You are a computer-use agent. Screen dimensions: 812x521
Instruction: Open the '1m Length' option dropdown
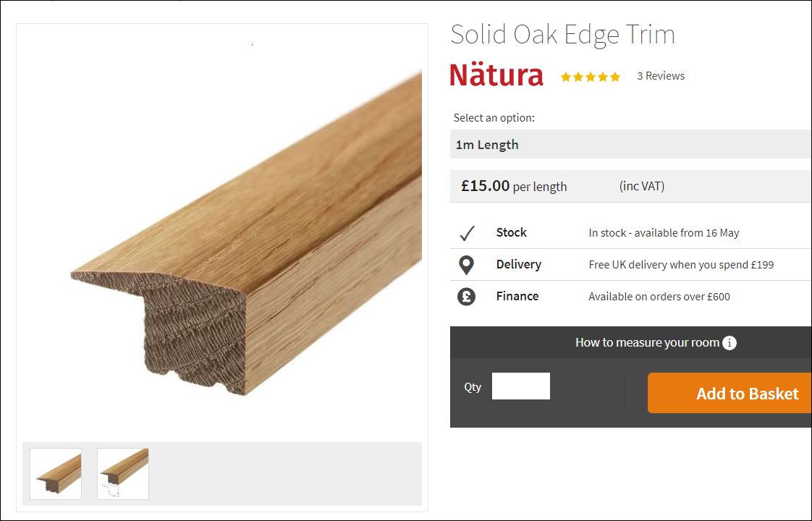(x=630, y=145)
